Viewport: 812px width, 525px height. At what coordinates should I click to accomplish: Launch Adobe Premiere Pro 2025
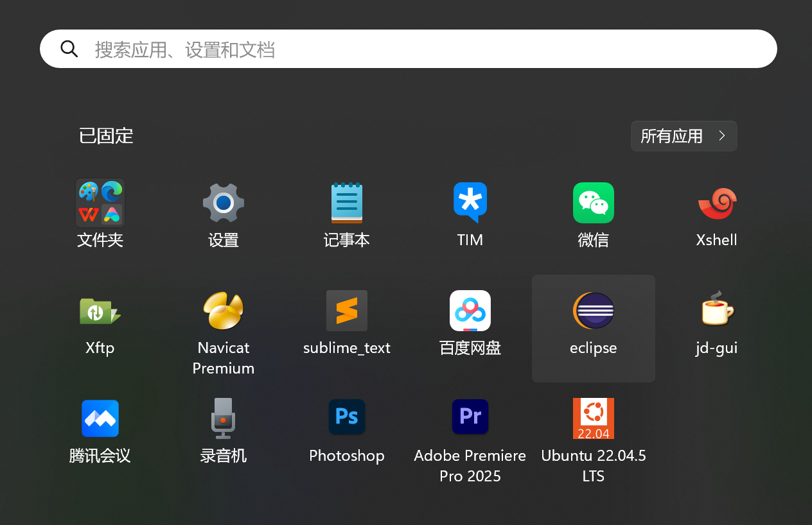(470, 417)
